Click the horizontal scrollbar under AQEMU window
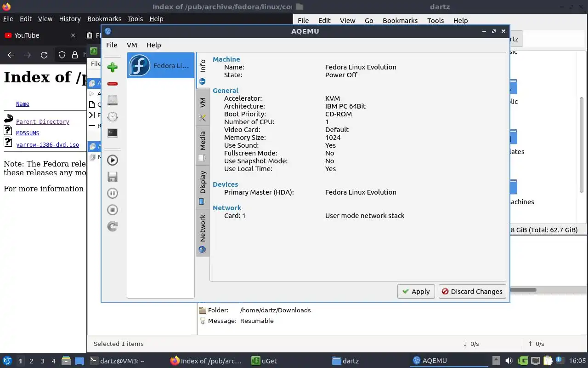The height and width of the screenshot is (368, 588). pos(523,290)
